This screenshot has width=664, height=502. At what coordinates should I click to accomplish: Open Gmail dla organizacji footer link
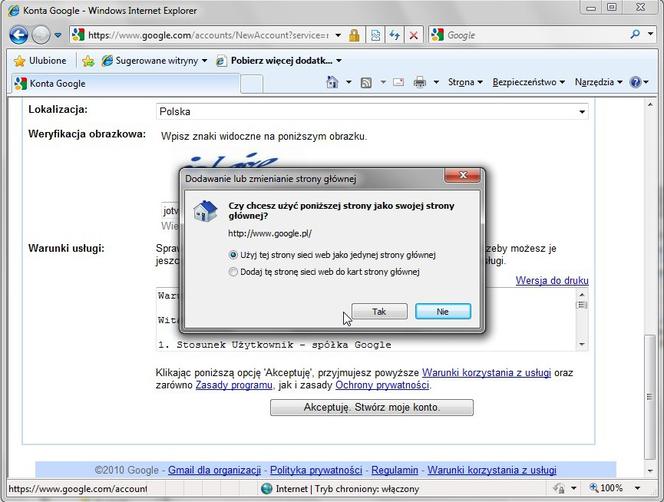click(214, 470)
